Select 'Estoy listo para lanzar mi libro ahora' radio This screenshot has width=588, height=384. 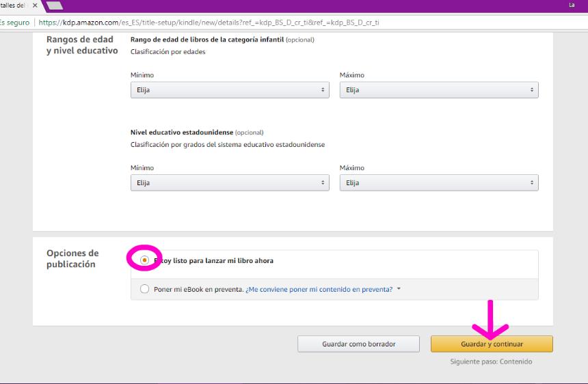click(144, 260)
